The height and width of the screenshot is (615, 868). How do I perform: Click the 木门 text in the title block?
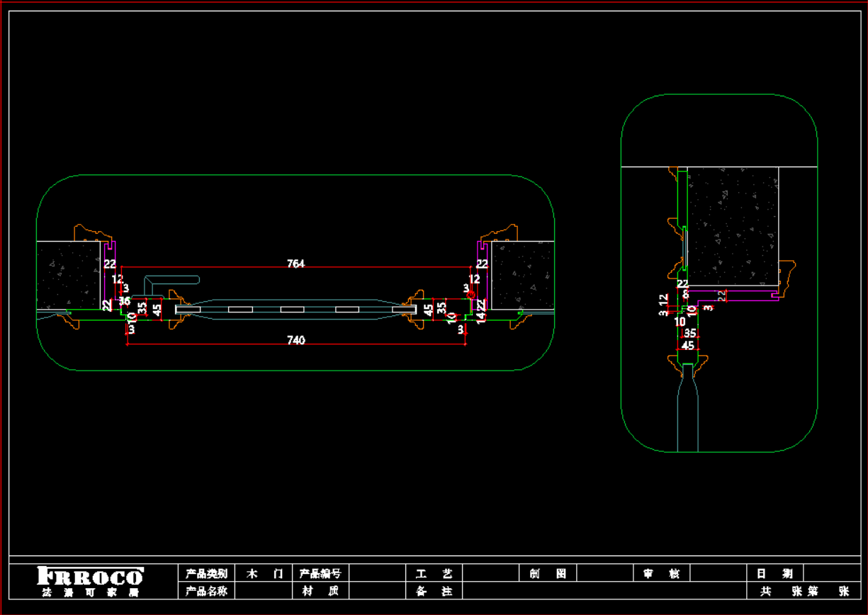pyautogui.click(x=264, y=574)
